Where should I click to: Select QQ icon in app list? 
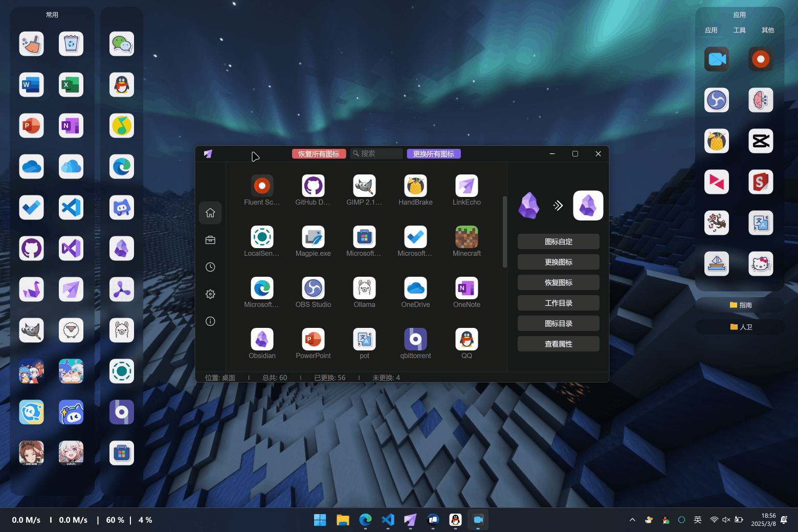click(x=467, y=339)
